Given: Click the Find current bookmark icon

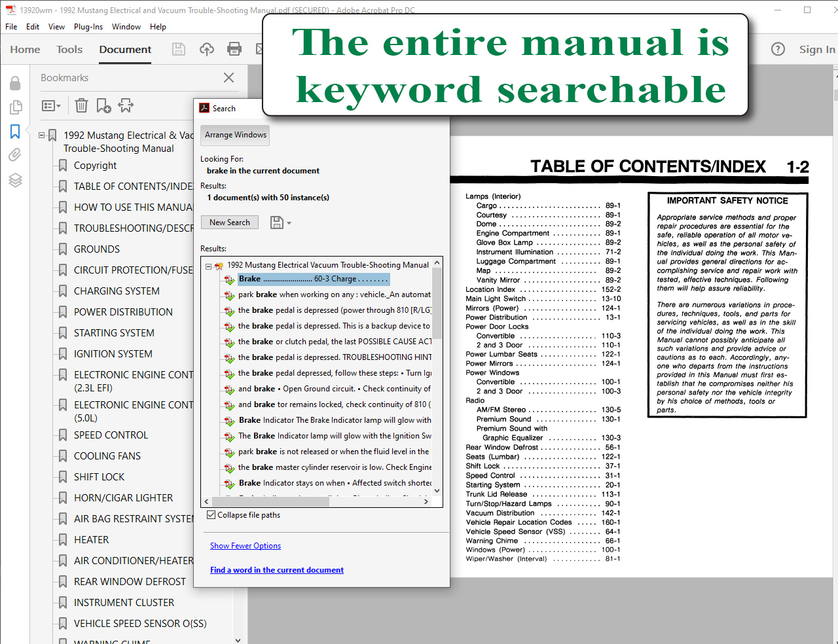Looking at the screenshot, I should pyautogui.click(x=126, y=105).
